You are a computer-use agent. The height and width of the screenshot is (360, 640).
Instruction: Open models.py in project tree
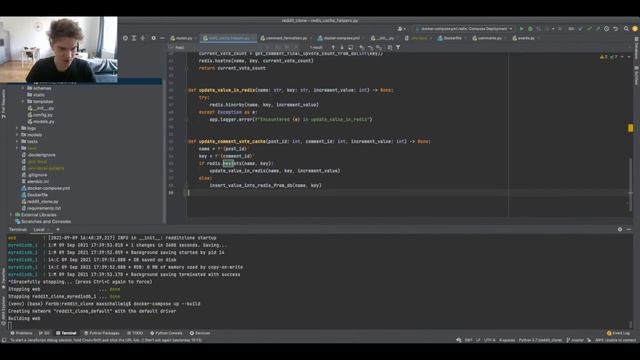[41, 121]
